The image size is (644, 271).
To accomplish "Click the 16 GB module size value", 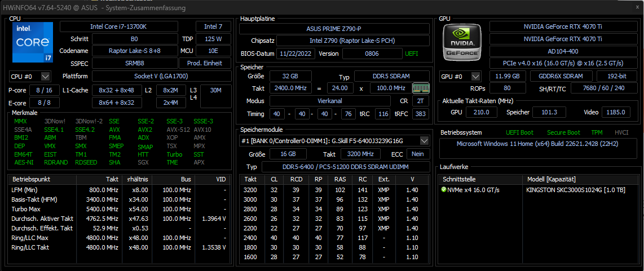I will (288, 154).
